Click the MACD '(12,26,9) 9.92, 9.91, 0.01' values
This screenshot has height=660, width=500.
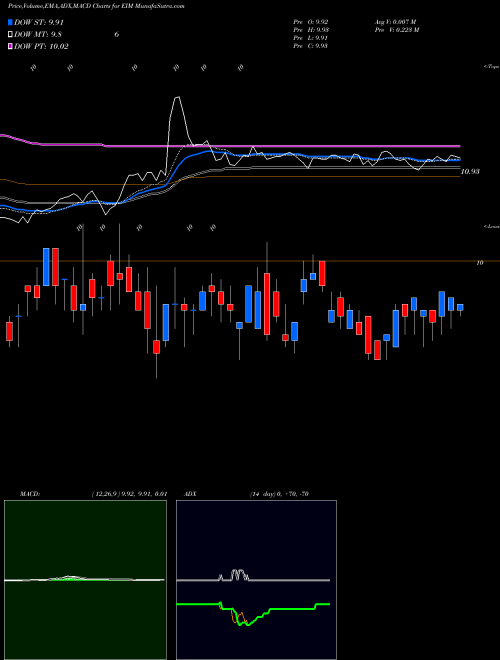tap(129, 494)
